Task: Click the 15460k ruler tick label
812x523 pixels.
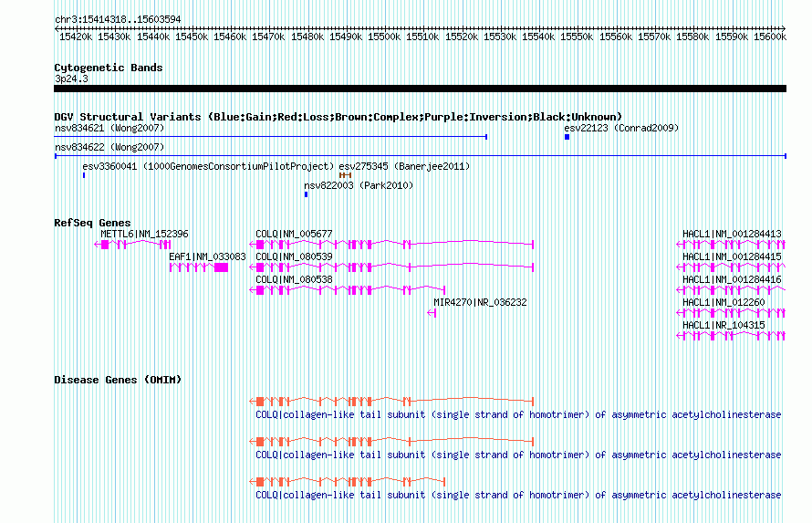Action: tap(230, 37)
